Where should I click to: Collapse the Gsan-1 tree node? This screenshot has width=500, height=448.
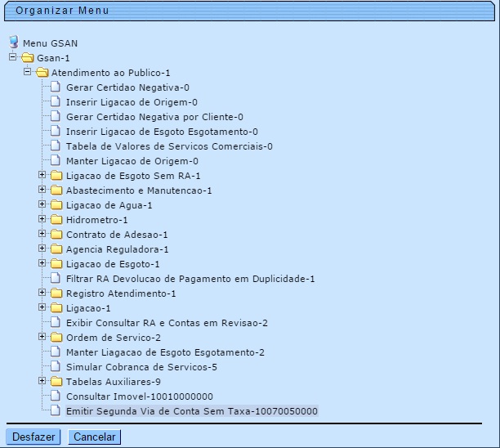(x=12, y=57)
